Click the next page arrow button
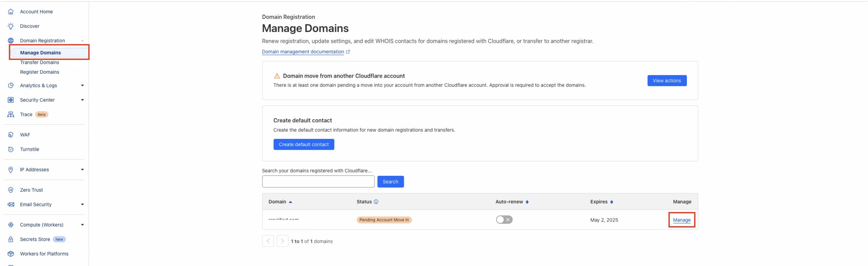This screenshot has height=266, width=868. tap(283, 241)
